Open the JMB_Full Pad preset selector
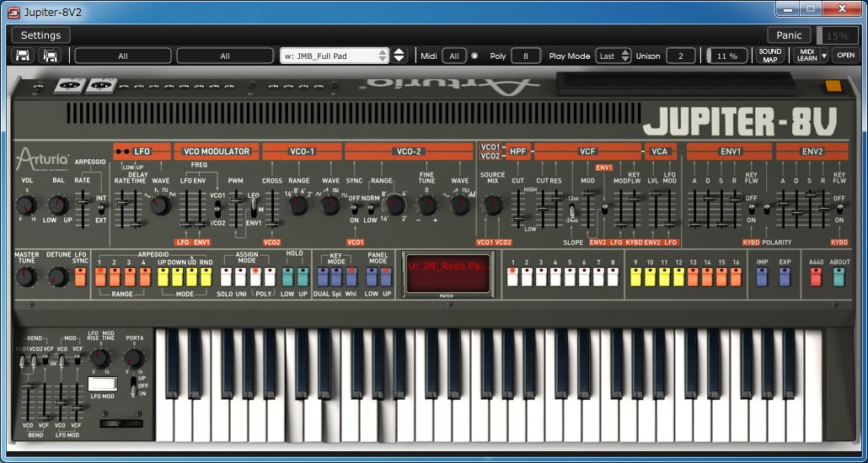 (x=335, y=56)
